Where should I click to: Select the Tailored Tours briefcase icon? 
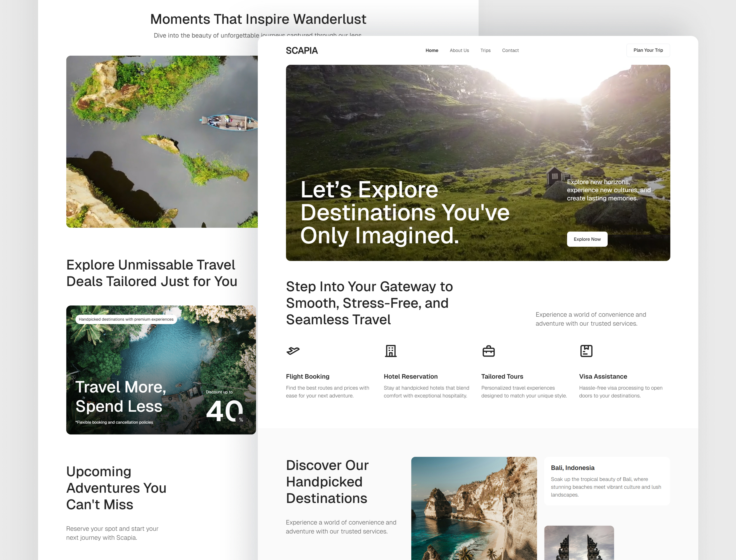pos(489,351)
